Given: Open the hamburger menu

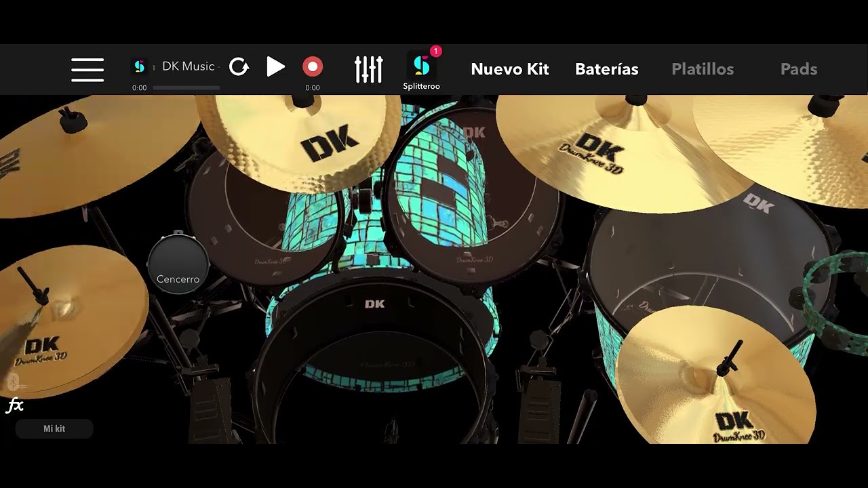Looking at the screenshot, I should coord(87,70).
